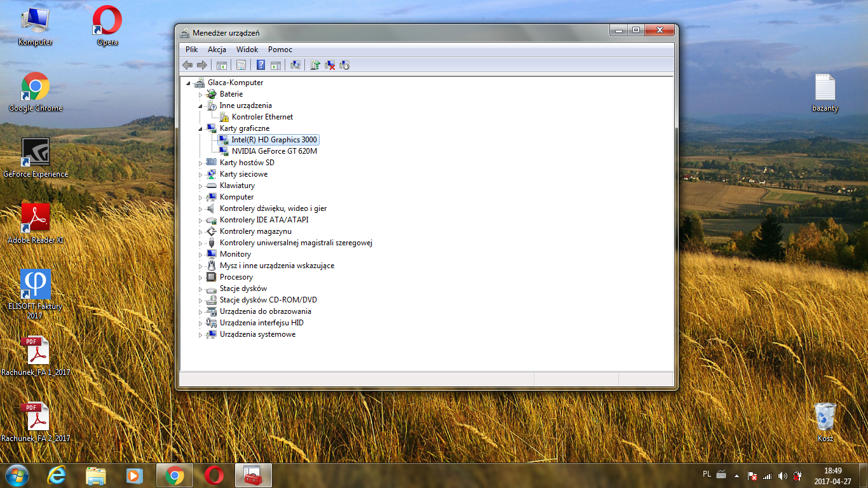Select Kontrolery dźwięku, wideo i gier
The width and height of the screenshot is (868, 488).
point(273,208)
